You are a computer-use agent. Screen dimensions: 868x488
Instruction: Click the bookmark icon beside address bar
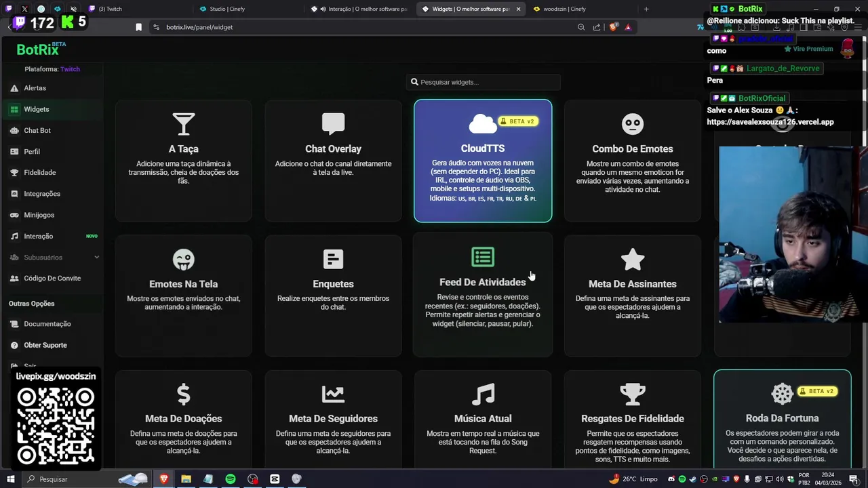(x=138, y=27)
